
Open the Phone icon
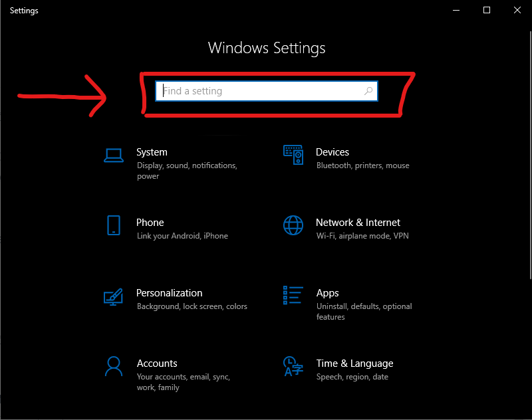pyautogui.click(x=114, y=225)
